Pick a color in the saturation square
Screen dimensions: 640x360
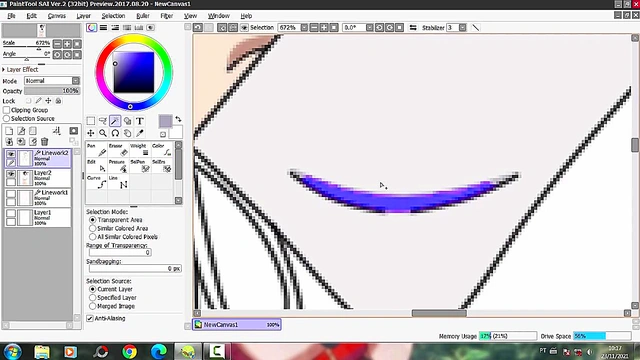(134, 72)
